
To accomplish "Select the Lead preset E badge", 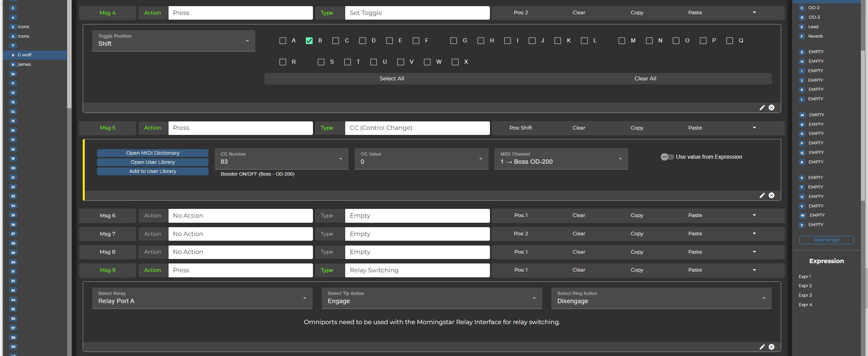I will click(x=802, y=27).
